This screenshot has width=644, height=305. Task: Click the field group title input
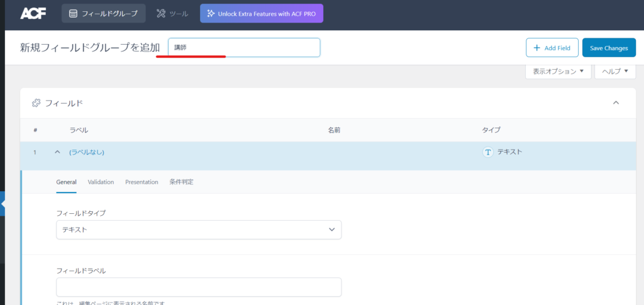click(x=244, y=48)
